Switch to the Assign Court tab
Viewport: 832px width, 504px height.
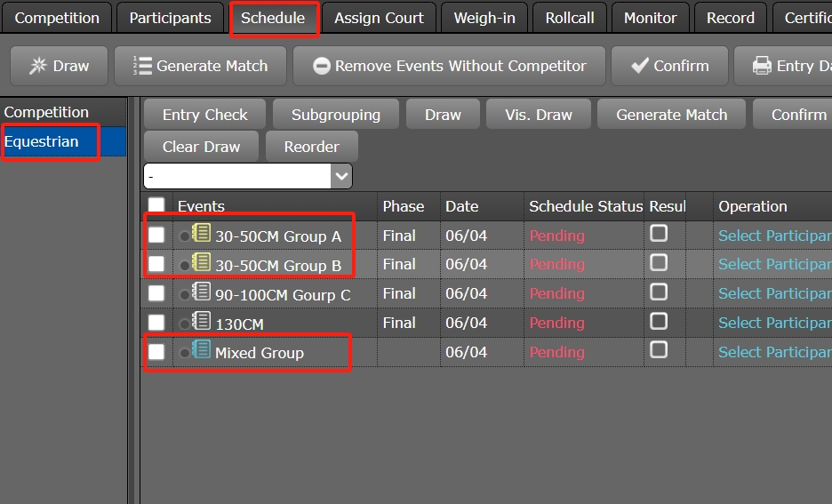[x=379, y=18]
